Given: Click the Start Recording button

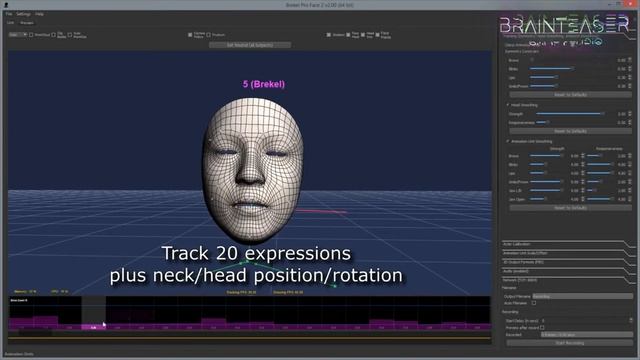Looking at the screenshot, I should [570, 343].
